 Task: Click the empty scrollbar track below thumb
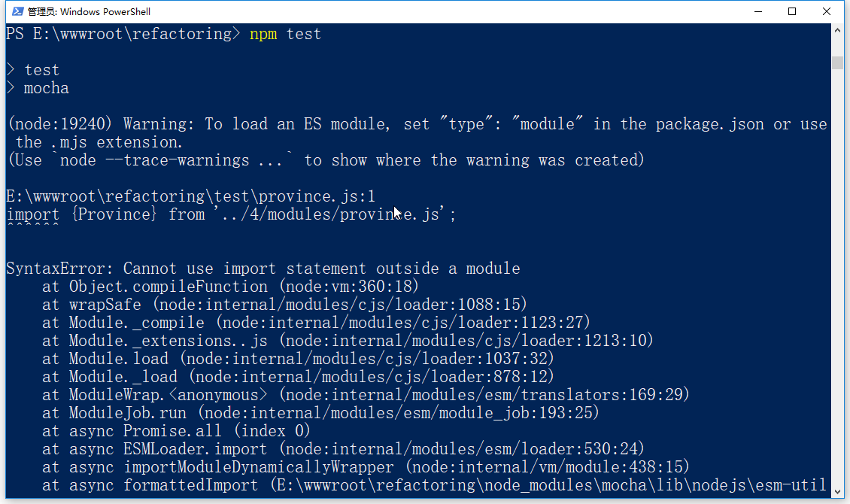click(x=837, y=301)
